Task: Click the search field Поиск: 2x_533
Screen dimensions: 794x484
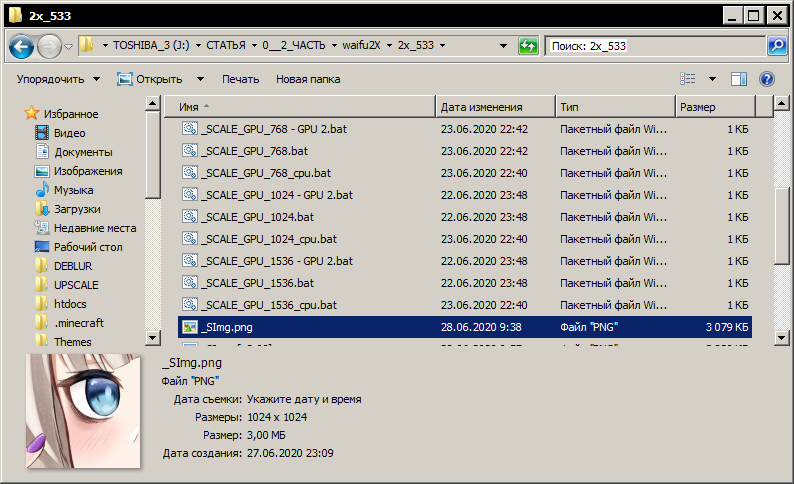Action: (x=655, y=46)
